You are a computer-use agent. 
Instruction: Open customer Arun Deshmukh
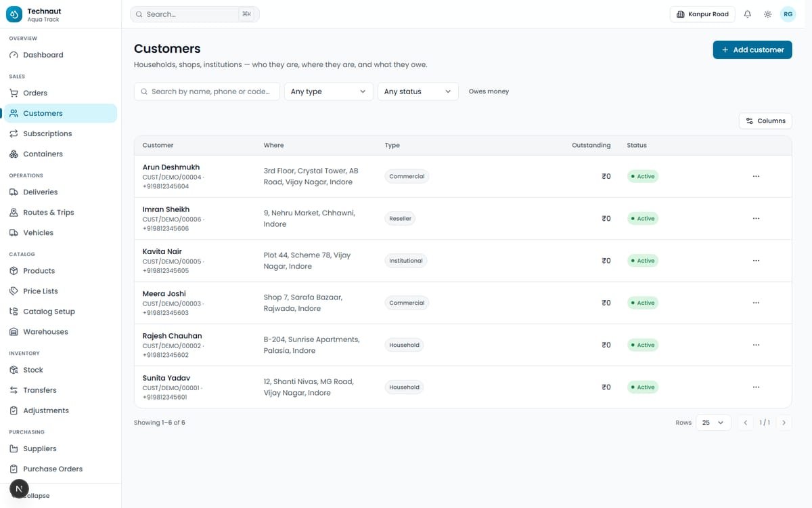point(171,167)
